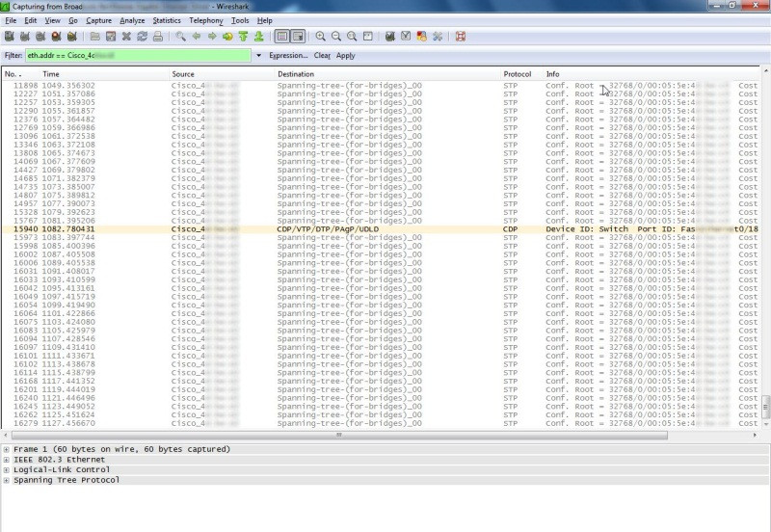Viewport: 771px width, 532px height.
Task: Zoom in on packet text
Action: tap(321, 37)
